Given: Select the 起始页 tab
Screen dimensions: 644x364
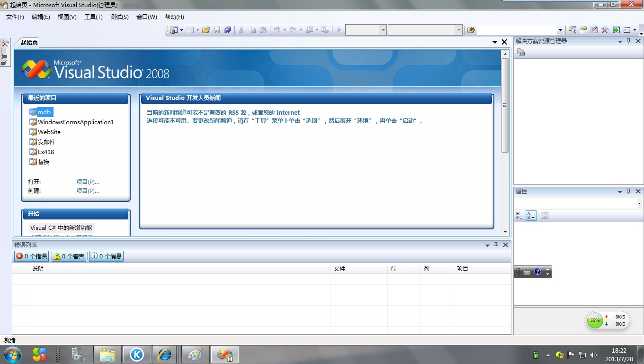Looking at the screenshot, I should [29, 42].
